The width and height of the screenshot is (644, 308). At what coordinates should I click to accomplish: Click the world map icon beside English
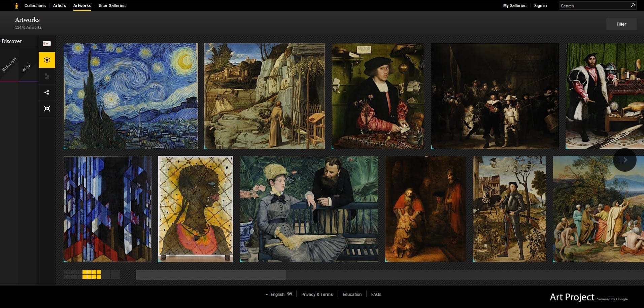pyautogui.click(x=290, y=294)
